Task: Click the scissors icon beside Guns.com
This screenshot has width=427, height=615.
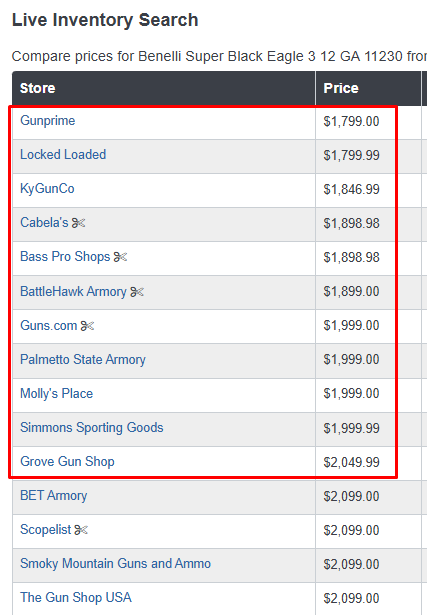Action: tap(87, 326)
